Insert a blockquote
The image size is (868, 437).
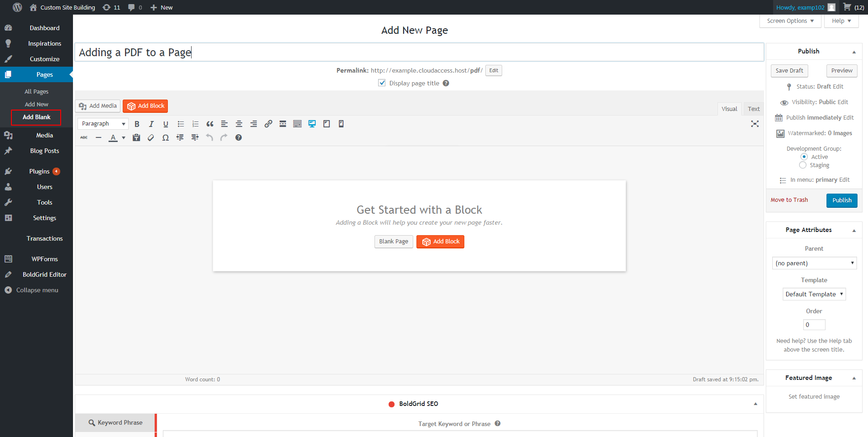(x=210, y=124)
